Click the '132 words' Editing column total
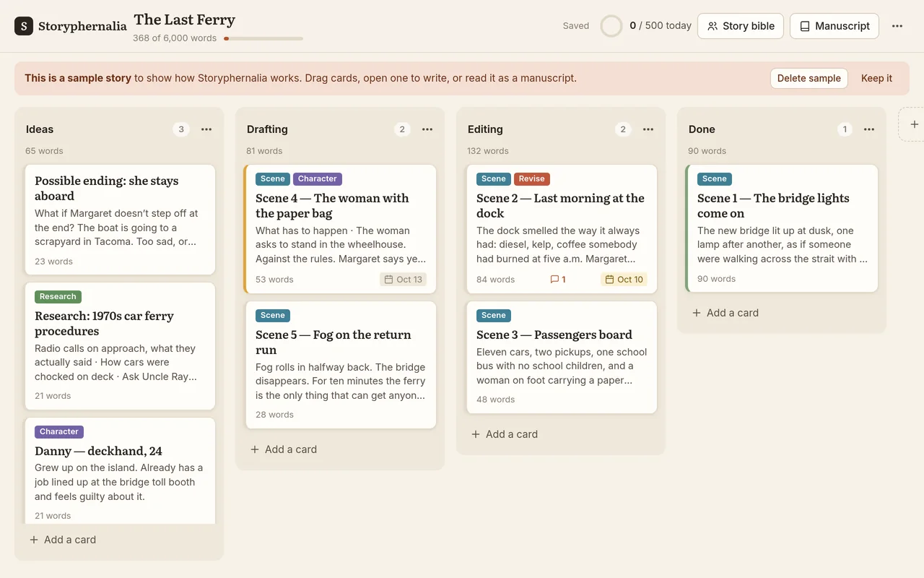The image size is (924, 578). pyautogui.click(x=488, y=151)
